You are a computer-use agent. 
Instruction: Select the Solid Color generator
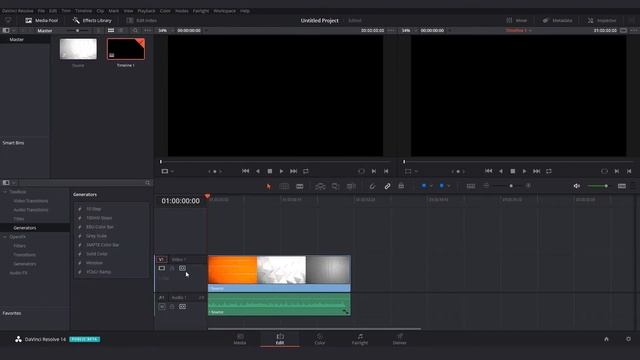pyautogui.click(x=96, y=254)
